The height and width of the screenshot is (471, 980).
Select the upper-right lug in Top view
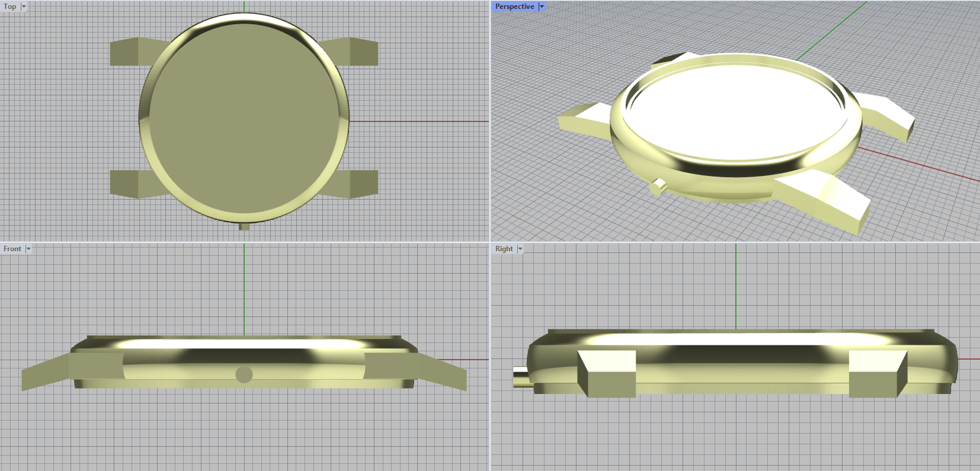(361, 52)
